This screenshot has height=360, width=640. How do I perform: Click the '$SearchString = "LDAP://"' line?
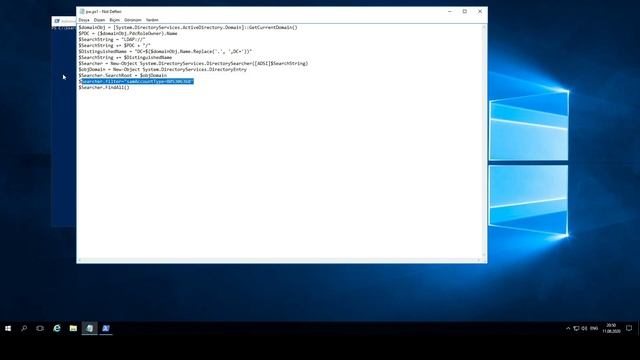[x=112, y=40]
